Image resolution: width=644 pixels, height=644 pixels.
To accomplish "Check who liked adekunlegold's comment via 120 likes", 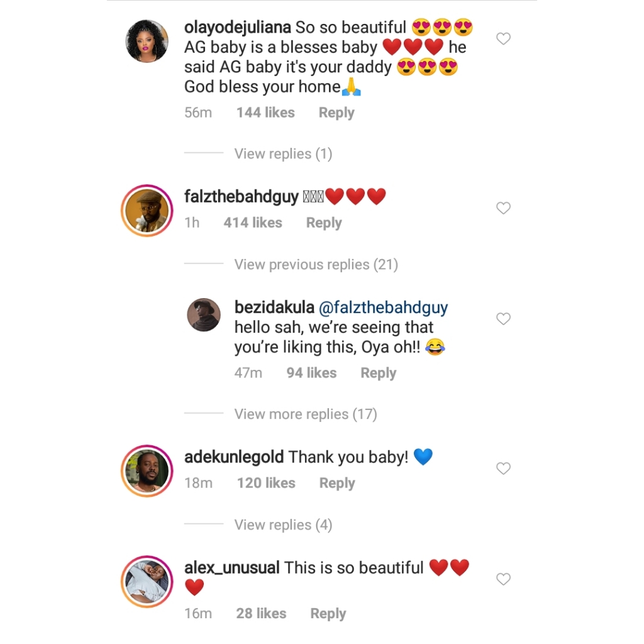I will point(266,483).
